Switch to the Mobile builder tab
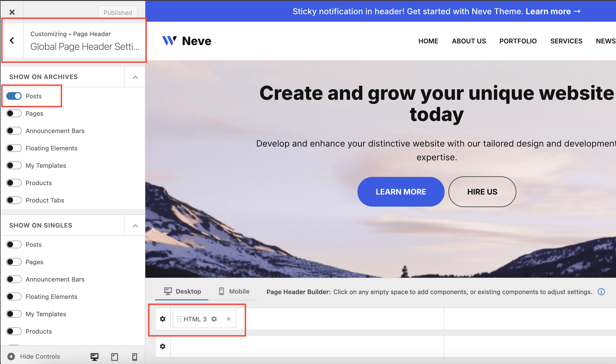Image resolution: width=616 pixels, height=364 pixels. point(234,291)
